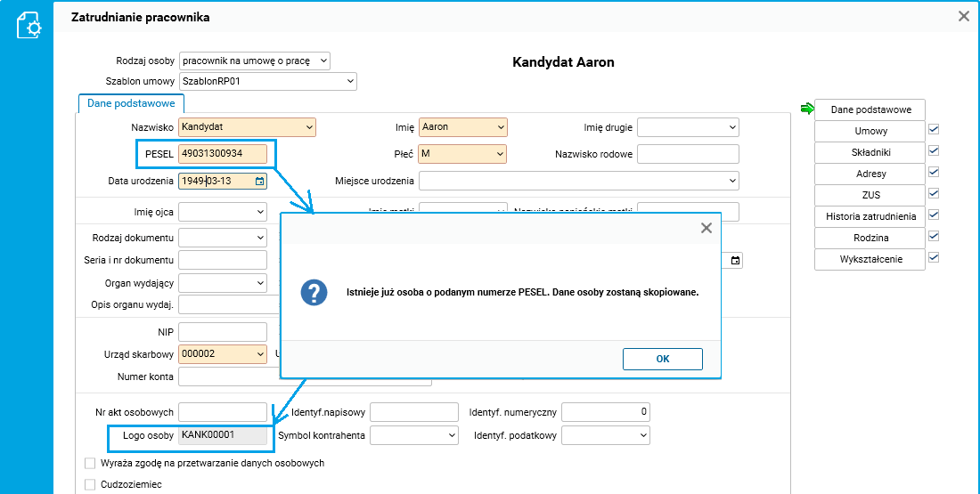Close the PESEL message dialog with X
Image resolution: width=980 pixels, height=494 pixels.
click(x=706, y=228)
